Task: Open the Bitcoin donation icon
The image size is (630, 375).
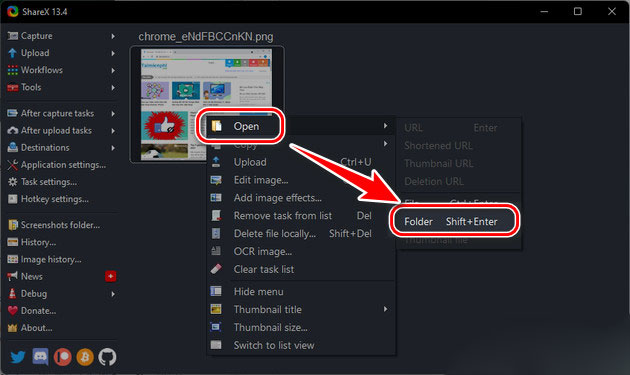Action: pos(85,357)
